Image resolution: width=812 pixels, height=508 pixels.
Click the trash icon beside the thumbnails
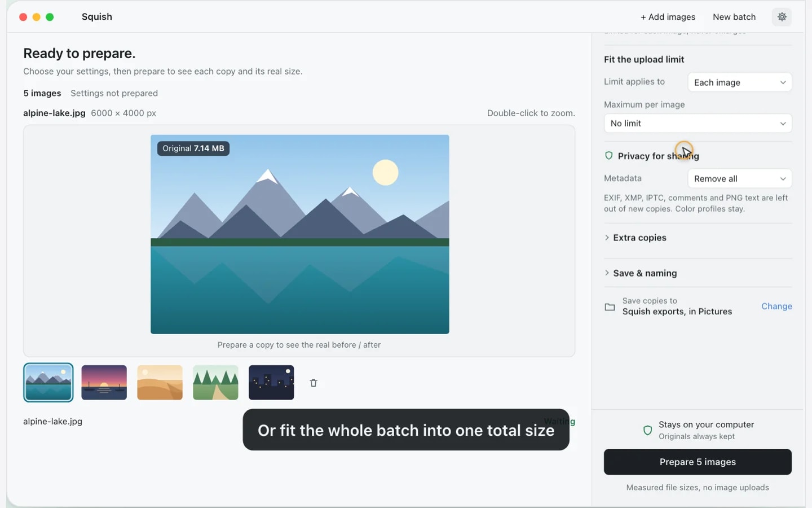pos(314,383)
